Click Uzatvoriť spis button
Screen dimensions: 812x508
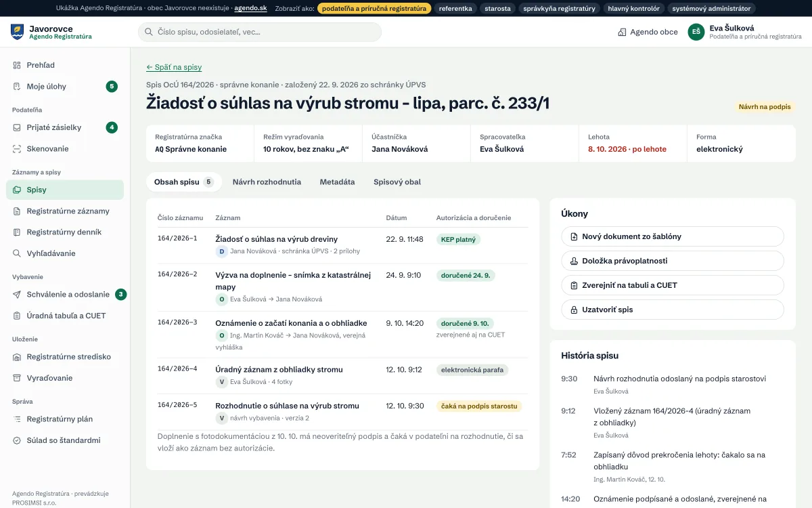[673, 310]
